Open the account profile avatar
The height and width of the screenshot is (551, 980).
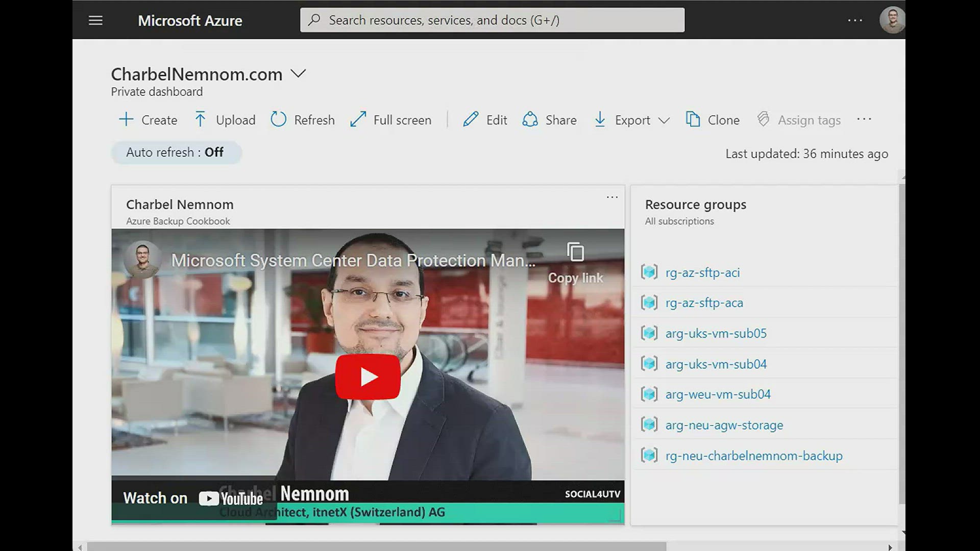[892, 20]
